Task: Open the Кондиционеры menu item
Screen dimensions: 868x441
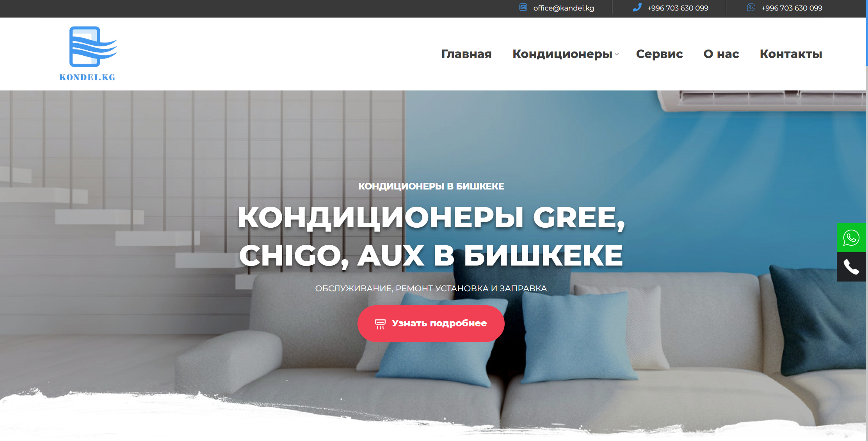Action: 562,54
